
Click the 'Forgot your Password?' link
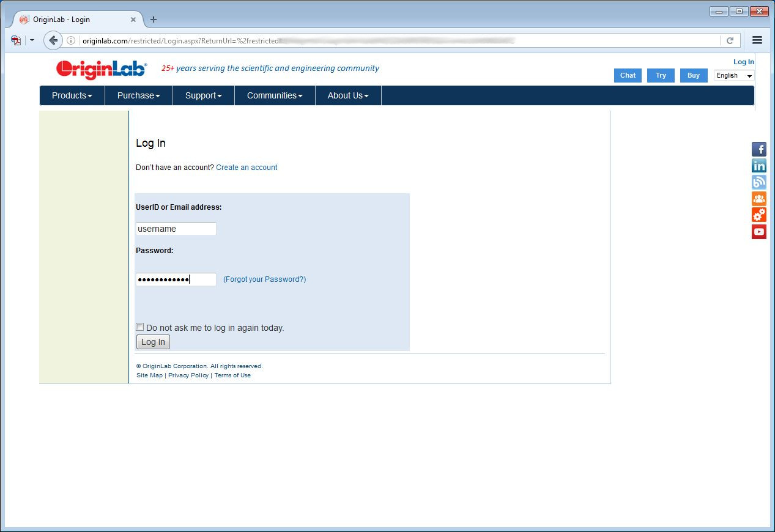[x=264, y=279]
